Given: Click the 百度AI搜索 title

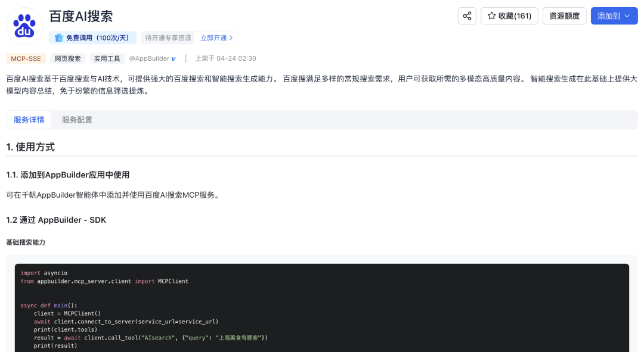Looking at the screenshot, I should coord(81,17).
